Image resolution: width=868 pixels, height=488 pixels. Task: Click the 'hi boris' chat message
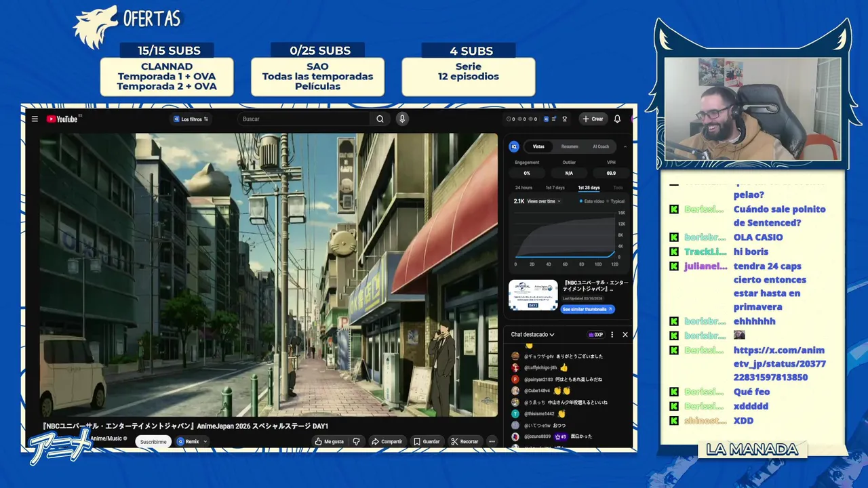[751, 251]
